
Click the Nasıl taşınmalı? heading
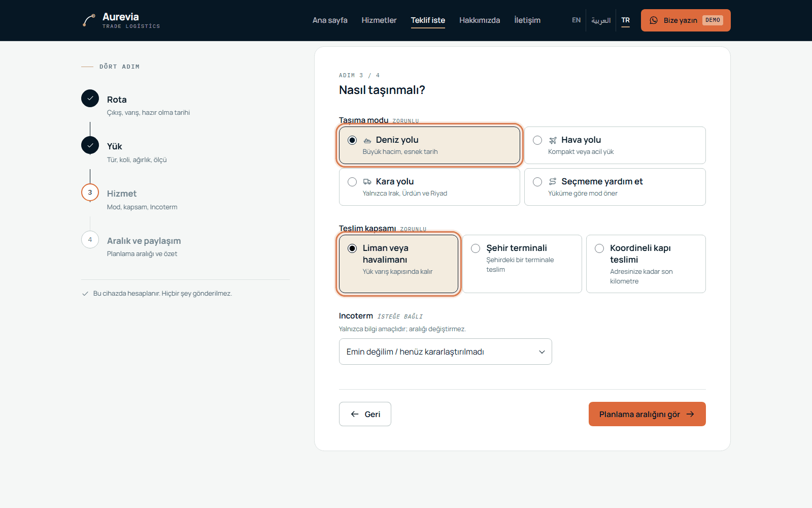click(x=382, y=90)
